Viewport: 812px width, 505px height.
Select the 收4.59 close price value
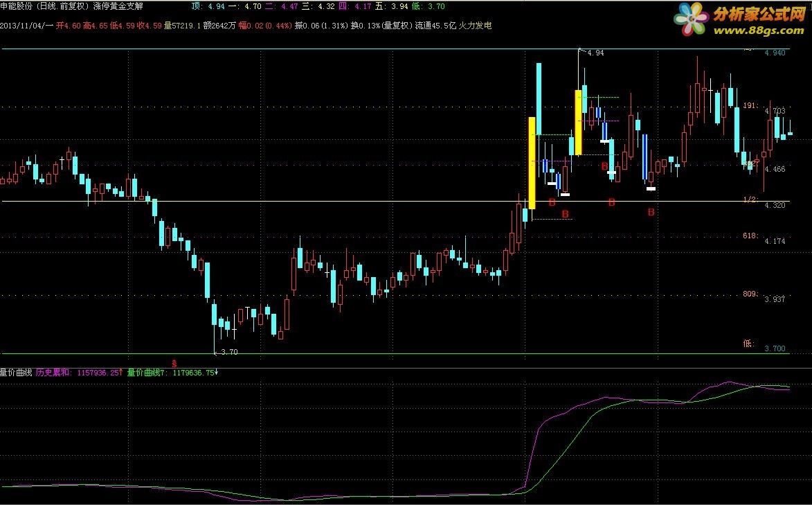click(150, 26)
